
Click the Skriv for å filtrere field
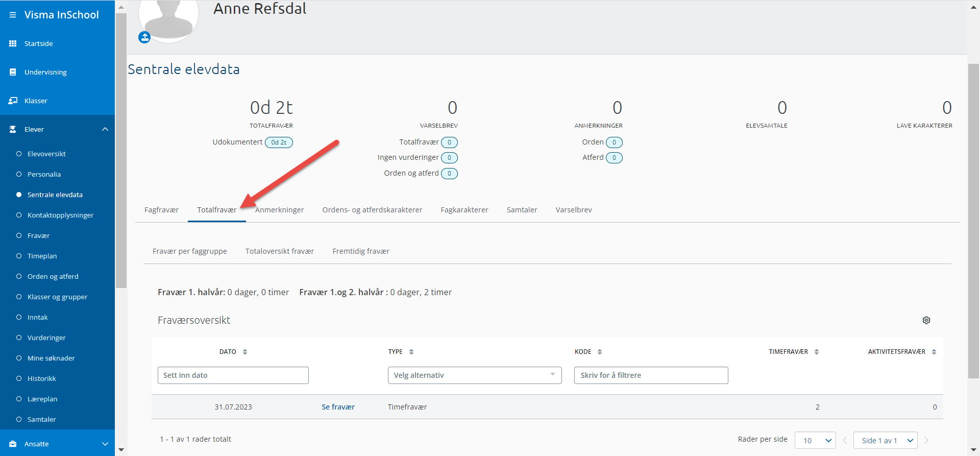pos(651,375)
